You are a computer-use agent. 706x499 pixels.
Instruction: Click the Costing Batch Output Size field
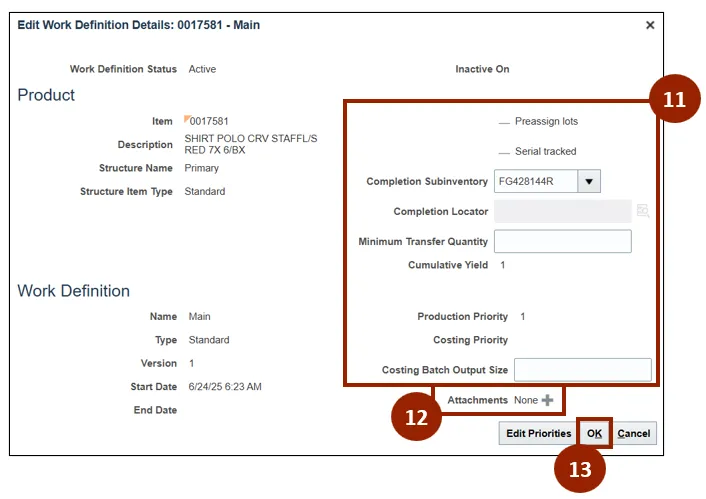tap(582, 369)
